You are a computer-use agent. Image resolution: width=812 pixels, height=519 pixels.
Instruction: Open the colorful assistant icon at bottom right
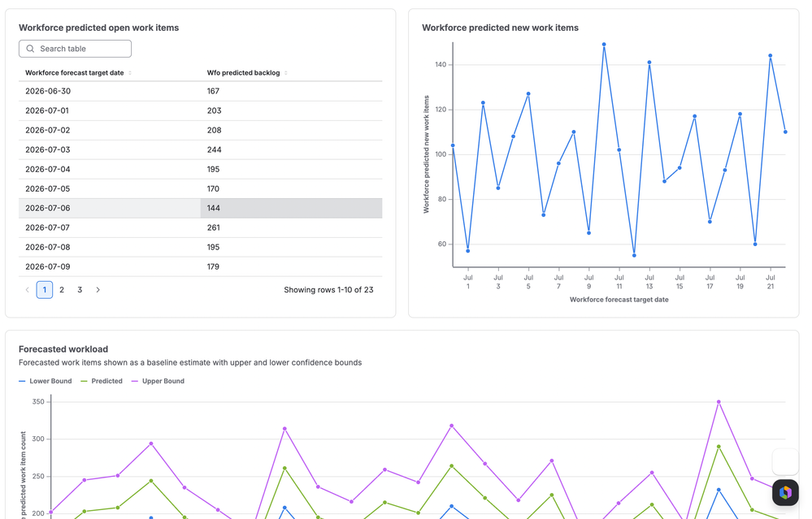pyautogui.click(x=785, y=492)
